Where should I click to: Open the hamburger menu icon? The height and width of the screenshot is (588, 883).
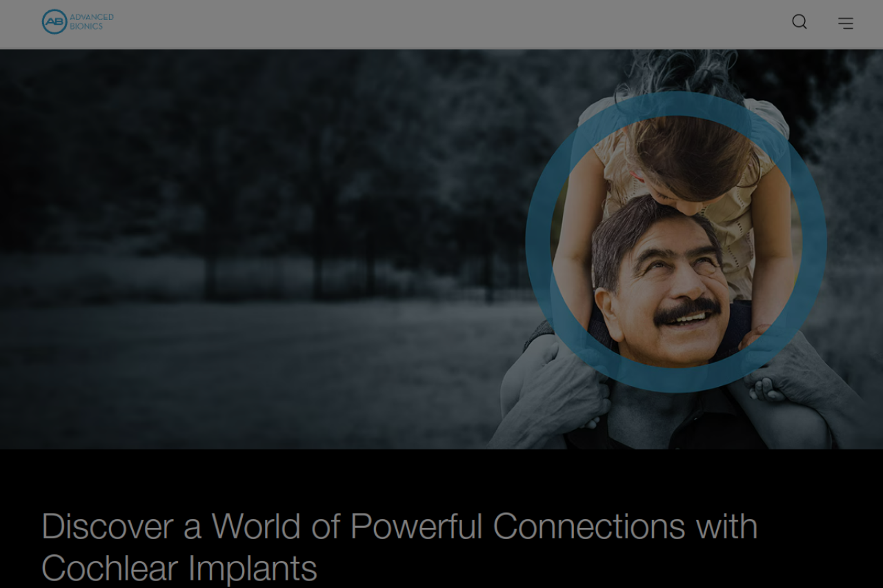[x=846, y=23]
